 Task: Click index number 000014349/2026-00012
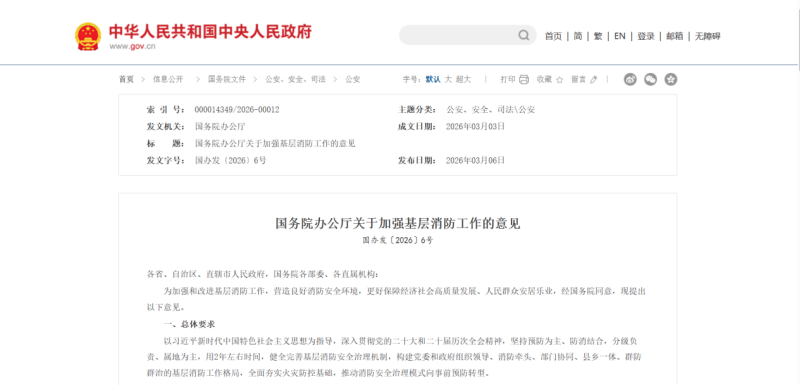click(x=237, y=110)
